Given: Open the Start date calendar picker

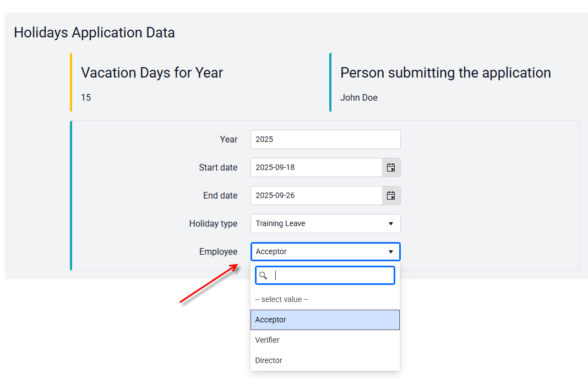Looking at the screenshot, I should tap(391, 167).
